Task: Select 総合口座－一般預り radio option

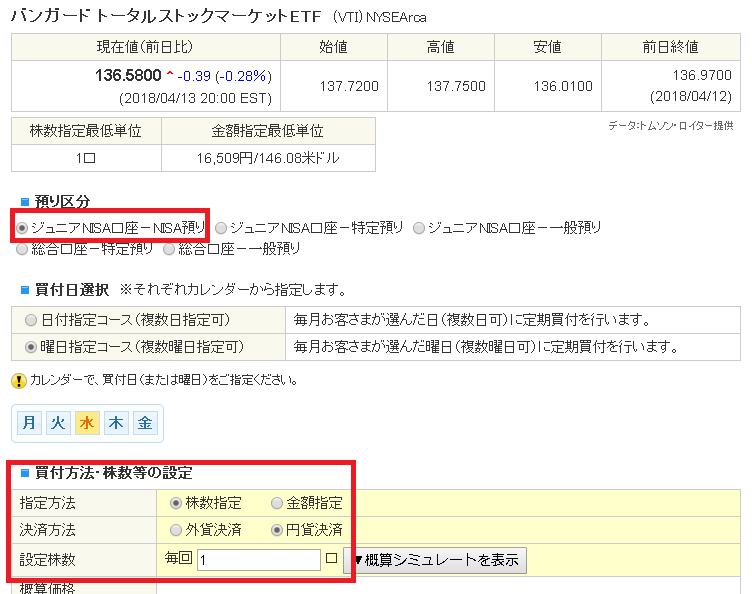Action: 168,249
